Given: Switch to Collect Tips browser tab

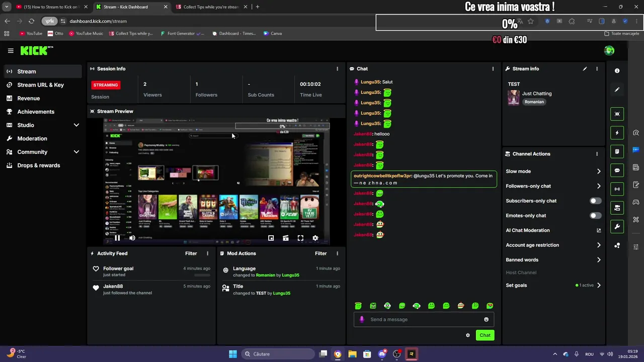Looking at the screenshot, I should [210, 7].
